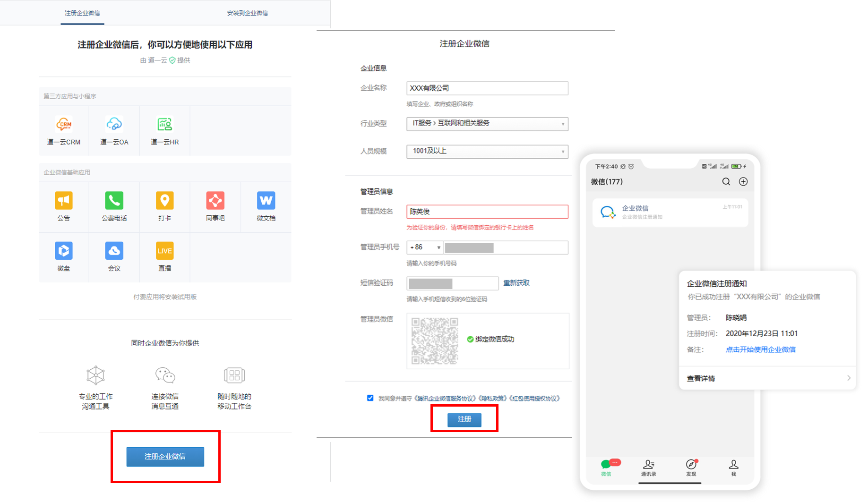Image resolution: width=868 pixels, height=502 pixels.
Task: Select the 直播 LIVE app icon
Action: pyautogui.click(x=164, y=251)
